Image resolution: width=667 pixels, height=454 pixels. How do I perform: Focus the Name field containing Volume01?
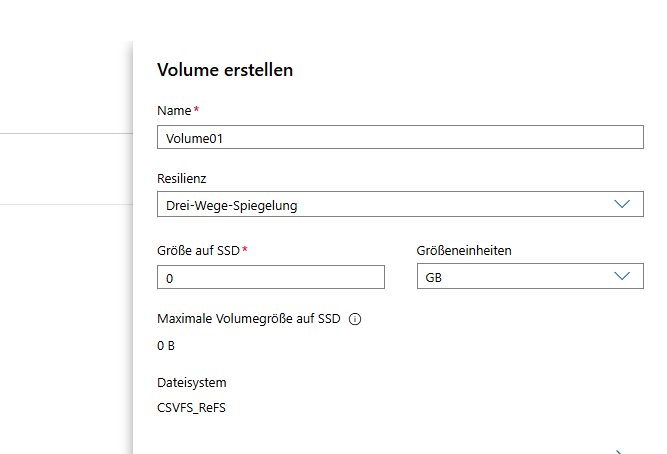point(400,137)
